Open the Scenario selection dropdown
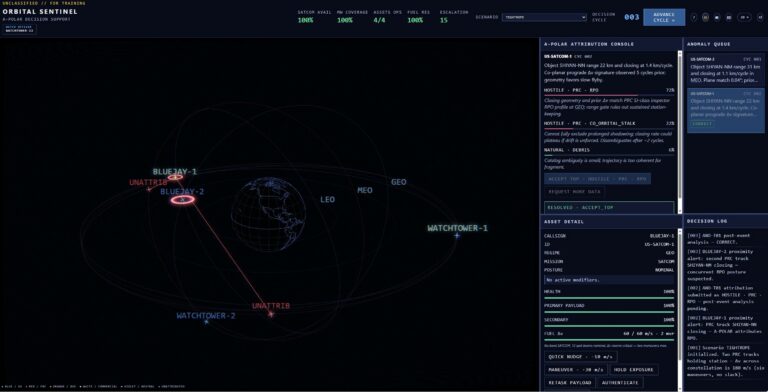 (x=544, y=17)
